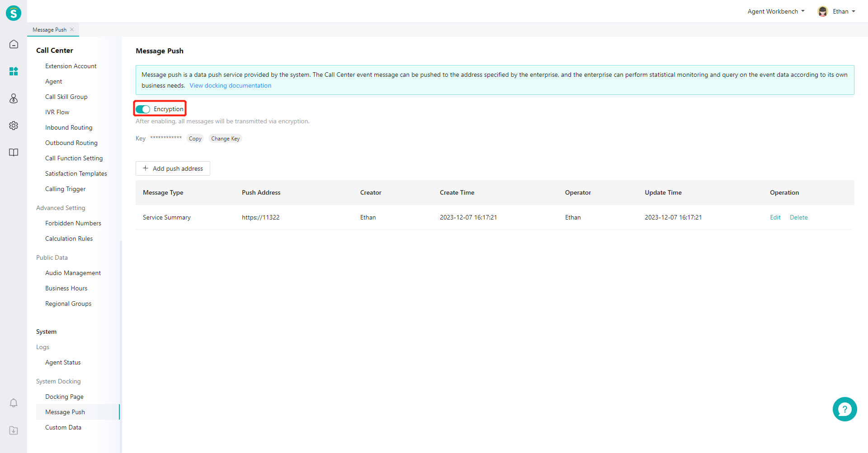Open the help chat bubble icon
Screen dimensions: 868x453
pos(844,409)
